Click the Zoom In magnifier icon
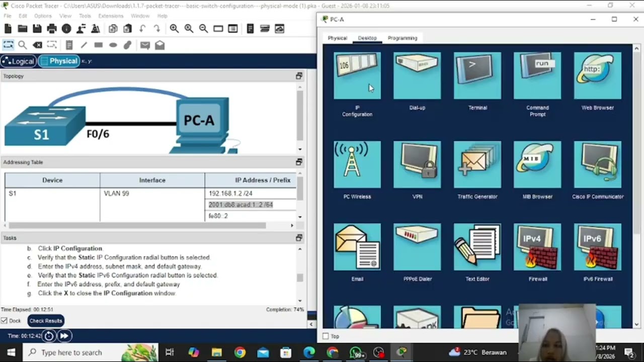 [x=174, y=29]
